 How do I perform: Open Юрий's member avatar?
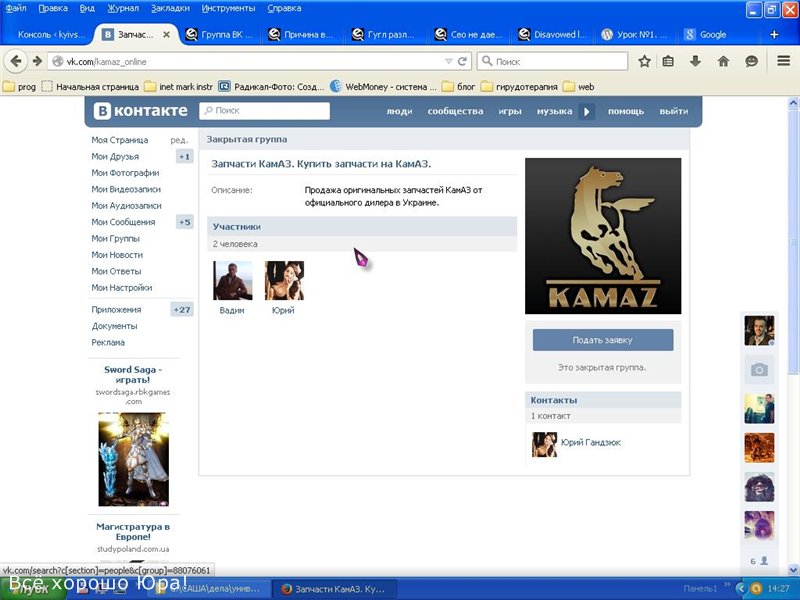[284, 280]
